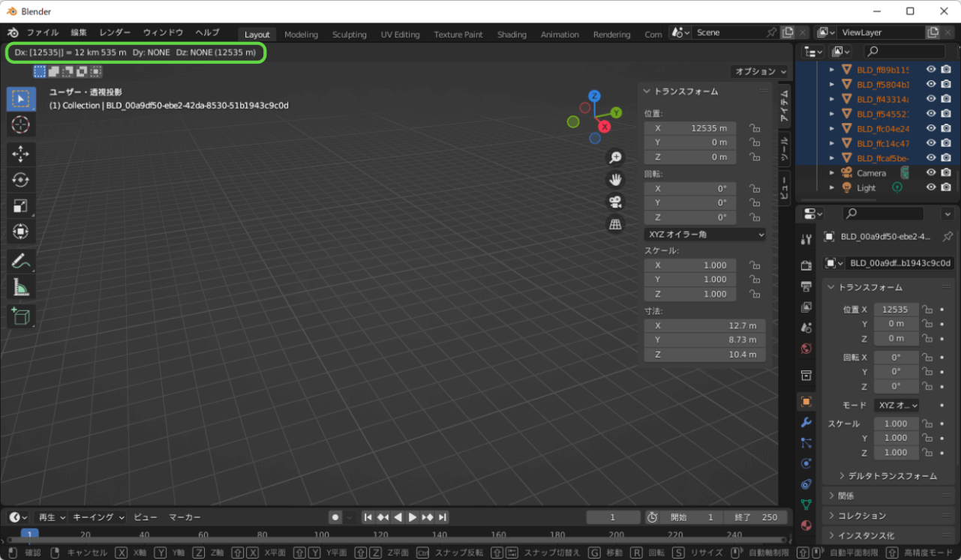Switch to the Modifier properties wrench icon
Image resolution: width=961 pixels, height=560 pixels.
point(806,423)
